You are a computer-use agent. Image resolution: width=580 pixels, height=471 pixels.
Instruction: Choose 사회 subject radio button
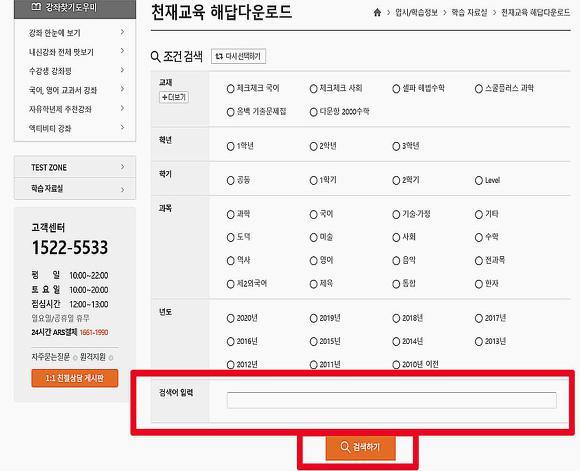click(x=396, y=237)
